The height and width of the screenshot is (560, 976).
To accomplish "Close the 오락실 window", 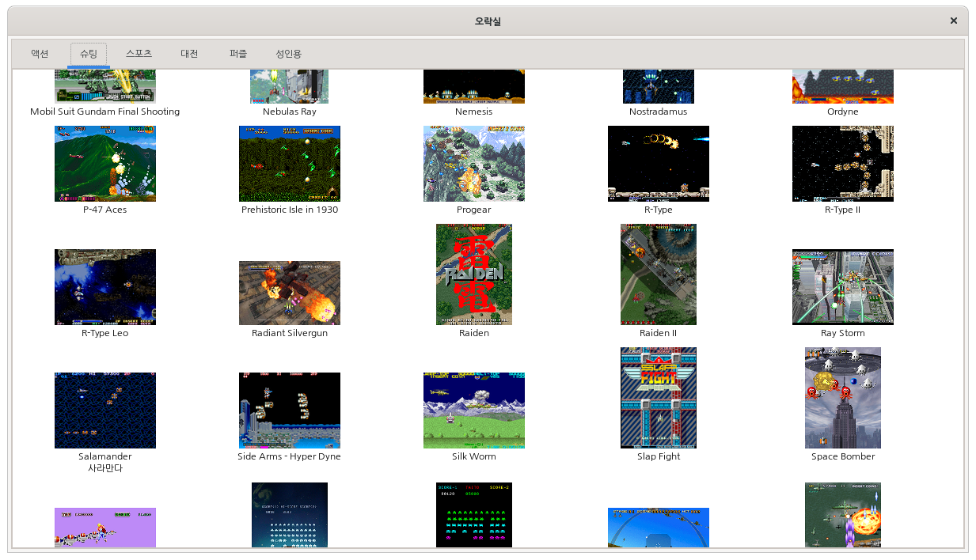I will pos(954,21).
